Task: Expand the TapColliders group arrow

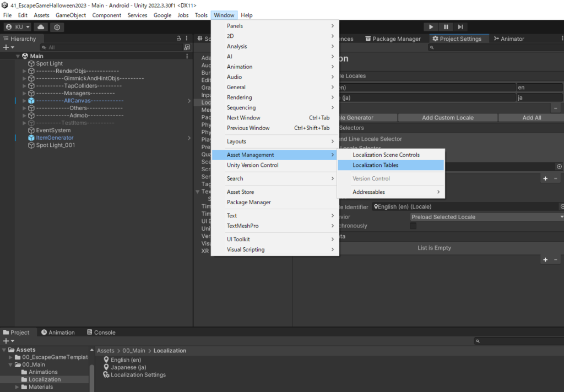Action: click(24, 86)
